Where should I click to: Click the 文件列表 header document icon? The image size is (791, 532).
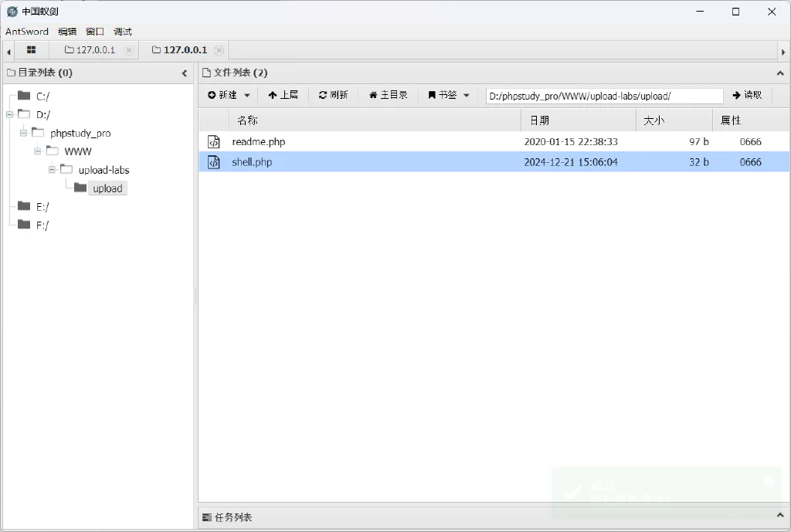pyautogui.click(x=205, y=73)
